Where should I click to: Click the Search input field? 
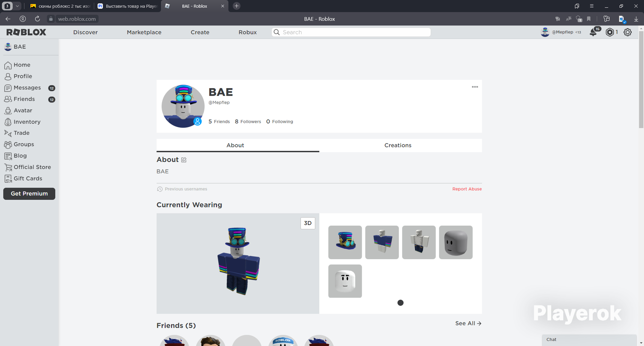[x=351, y=32]
